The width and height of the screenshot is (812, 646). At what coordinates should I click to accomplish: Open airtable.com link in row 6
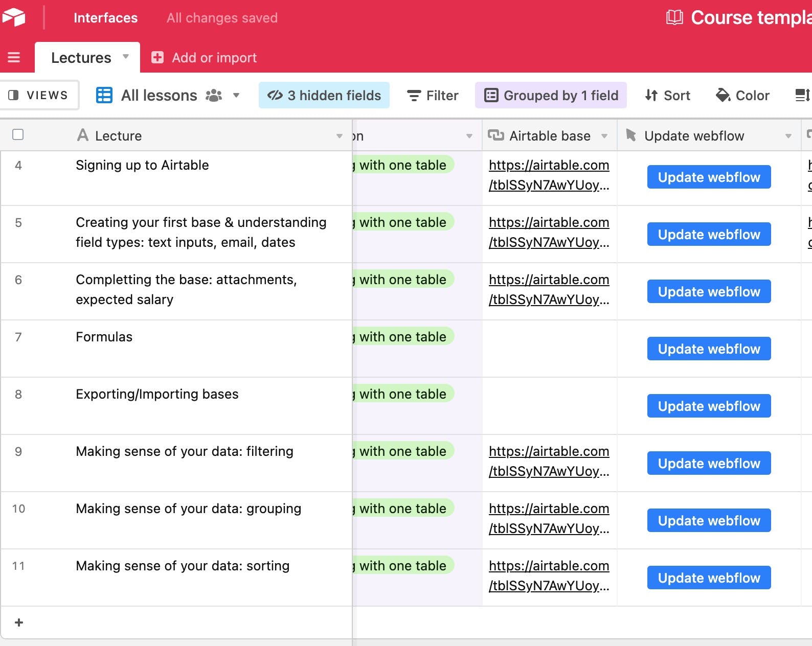(549, 289)
